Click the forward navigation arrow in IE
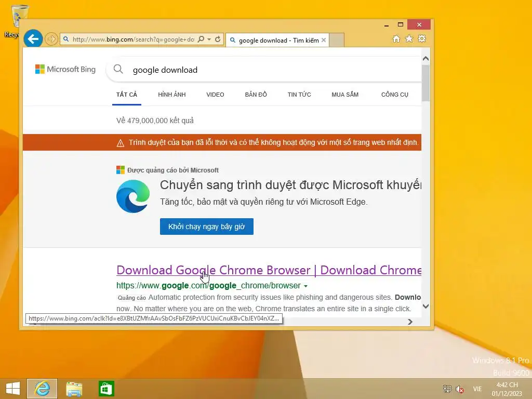 [x=51, y=39]
